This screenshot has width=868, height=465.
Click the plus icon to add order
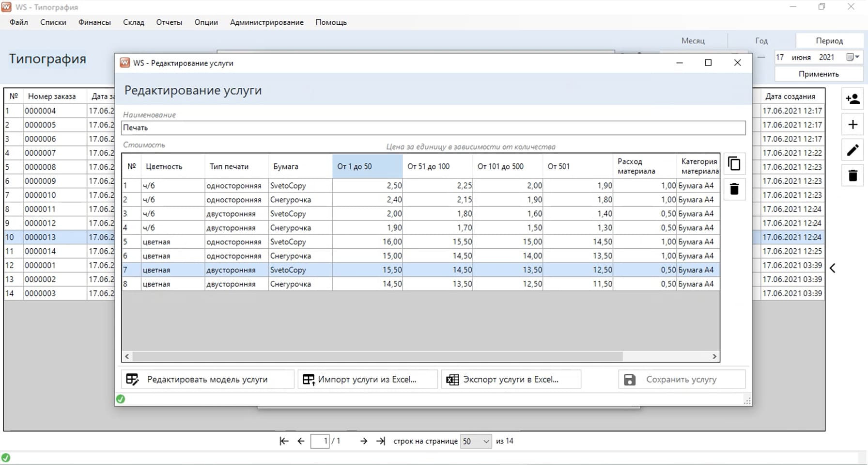tap(852, 125)
